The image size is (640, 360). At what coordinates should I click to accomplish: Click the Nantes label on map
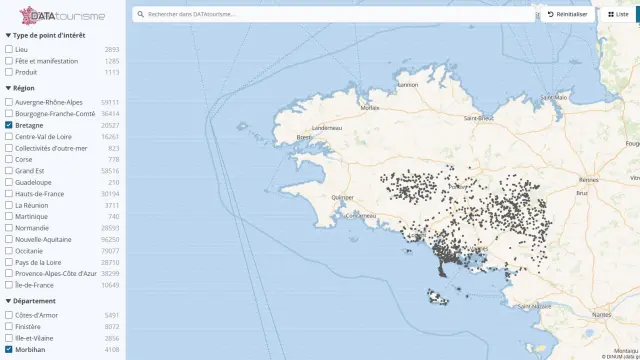(x=601, y=315)
